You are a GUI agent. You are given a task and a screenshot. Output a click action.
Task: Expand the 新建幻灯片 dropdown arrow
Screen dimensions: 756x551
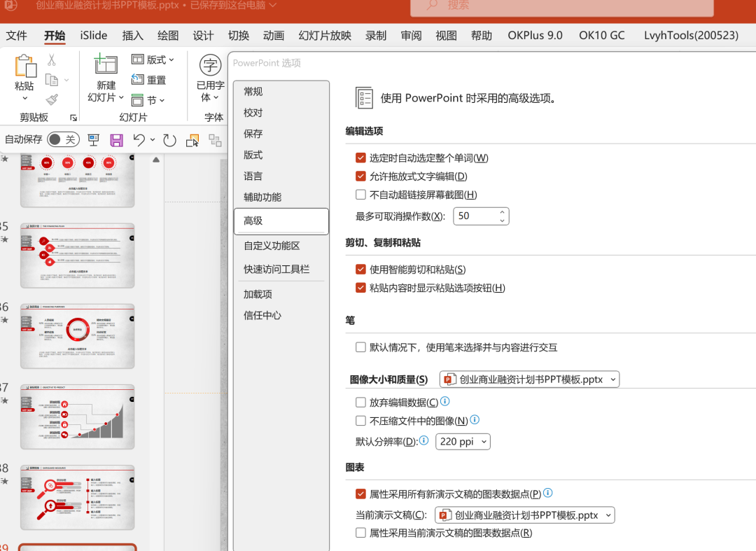pyautogui.click(x=122, y=97)
